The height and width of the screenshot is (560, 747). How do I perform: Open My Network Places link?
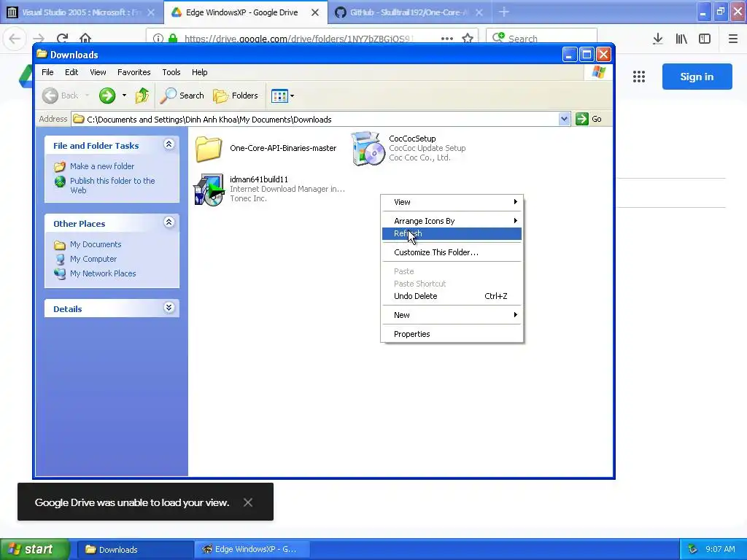(103, 273)
